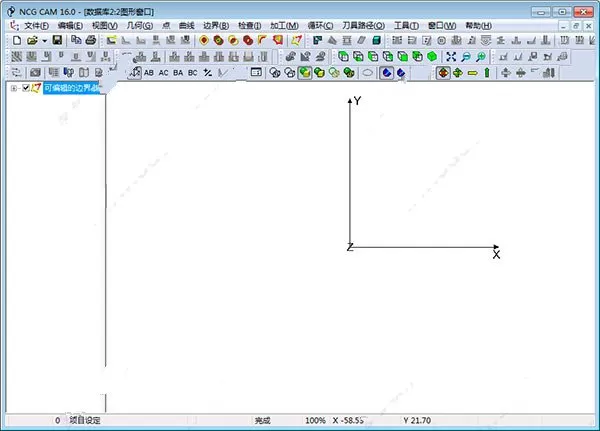The height and width of the screenshot is (431, 600).
Task: Click the AB toolbar button
Action: (149, 73)
